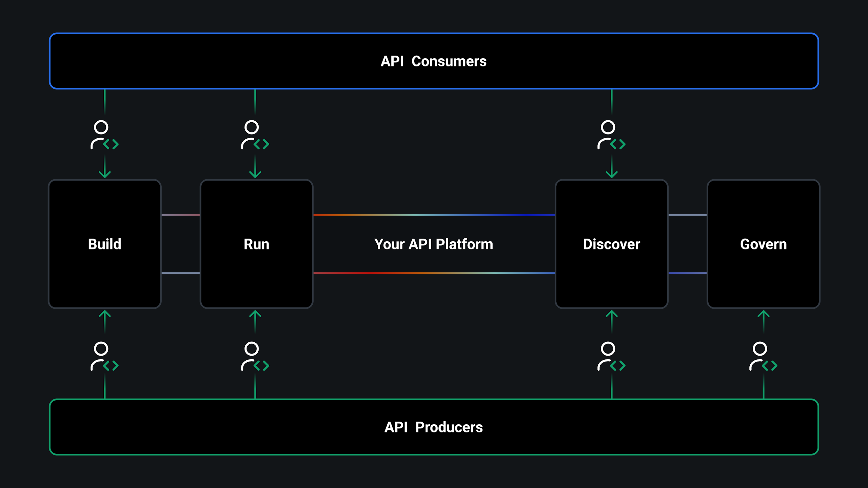Select the Discover box
Screen dimensions: 868x488
coord(611,244)
